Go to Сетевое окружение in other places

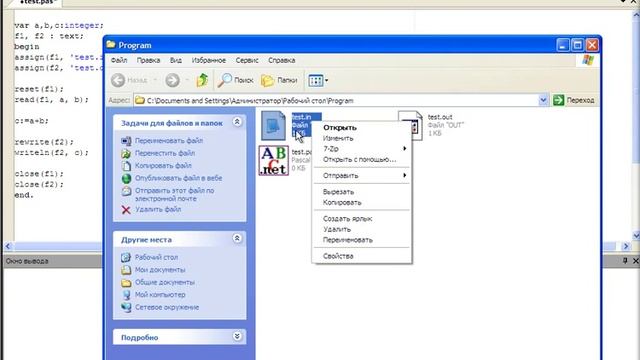pos(167,307)
